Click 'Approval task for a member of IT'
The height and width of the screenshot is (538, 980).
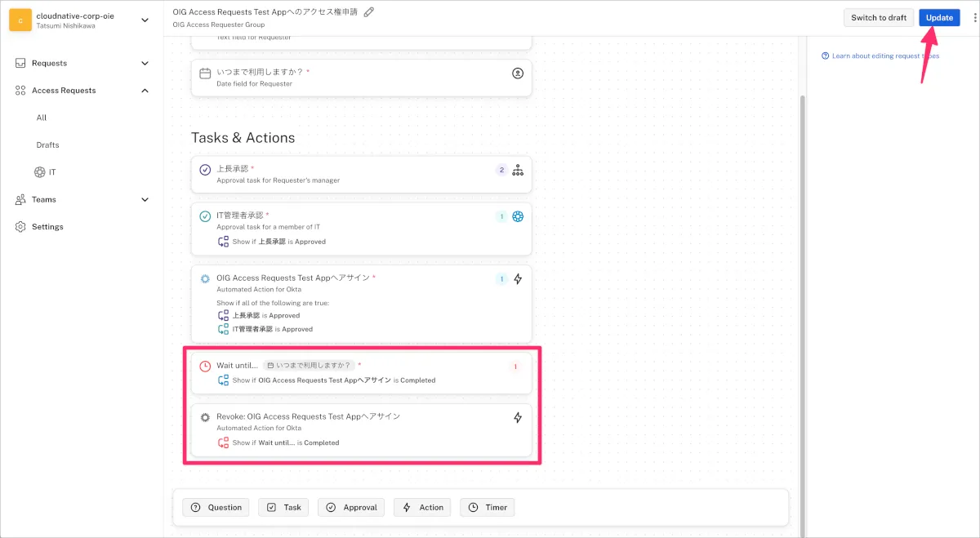click(x=269, y=227)
